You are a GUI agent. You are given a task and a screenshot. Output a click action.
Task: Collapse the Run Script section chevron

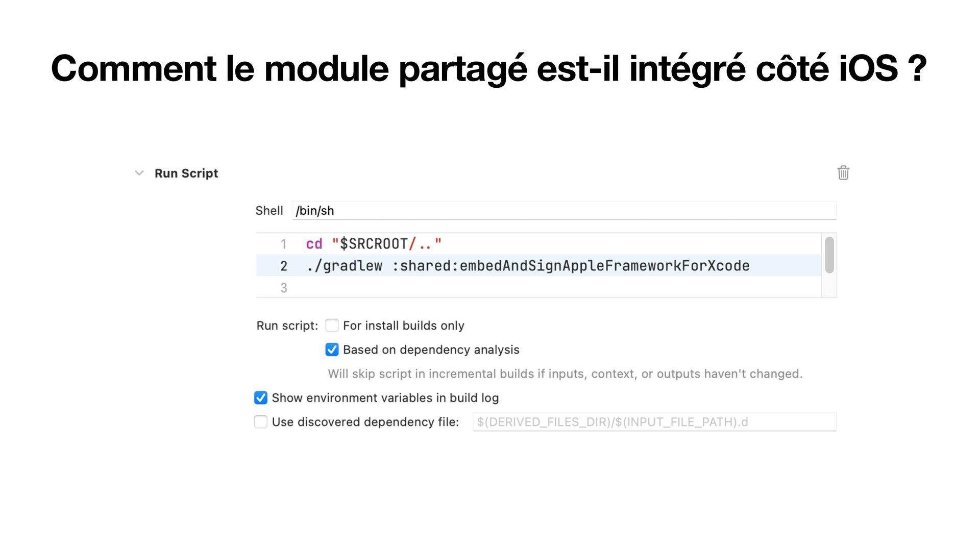pyautogui.click(x=139, y=173)
